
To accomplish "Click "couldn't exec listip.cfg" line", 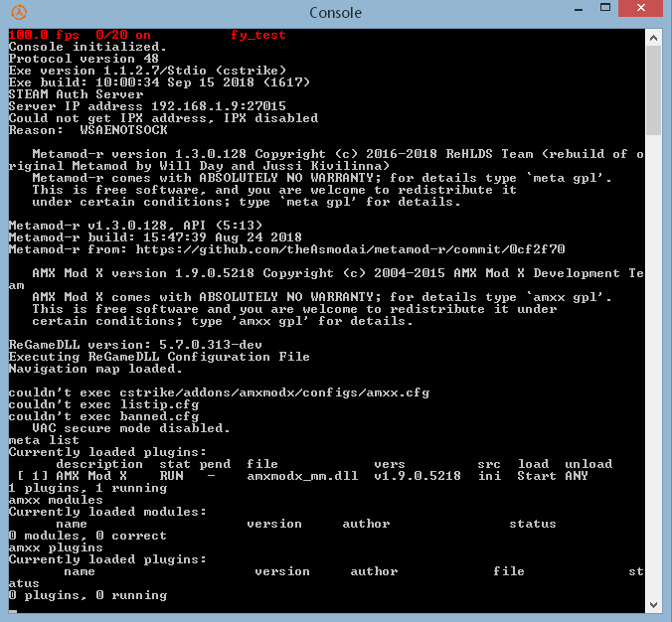I will (103, 404).
